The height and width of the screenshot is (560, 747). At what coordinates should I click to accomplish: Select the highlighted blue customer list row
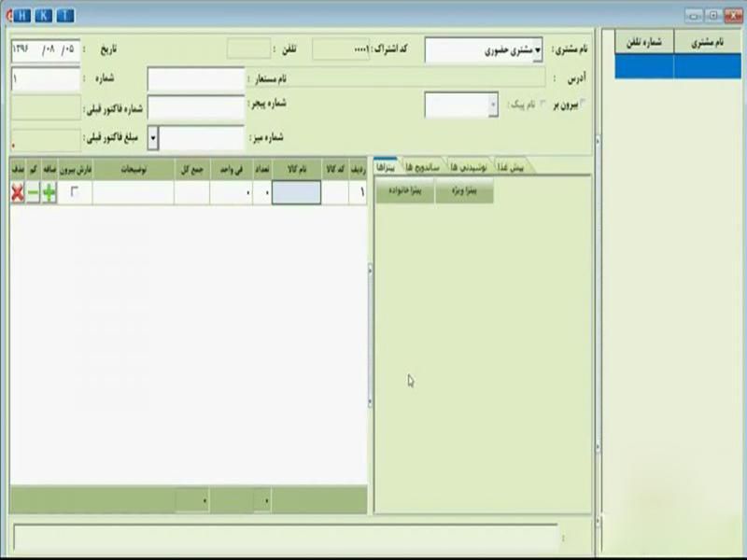[678, 66]
